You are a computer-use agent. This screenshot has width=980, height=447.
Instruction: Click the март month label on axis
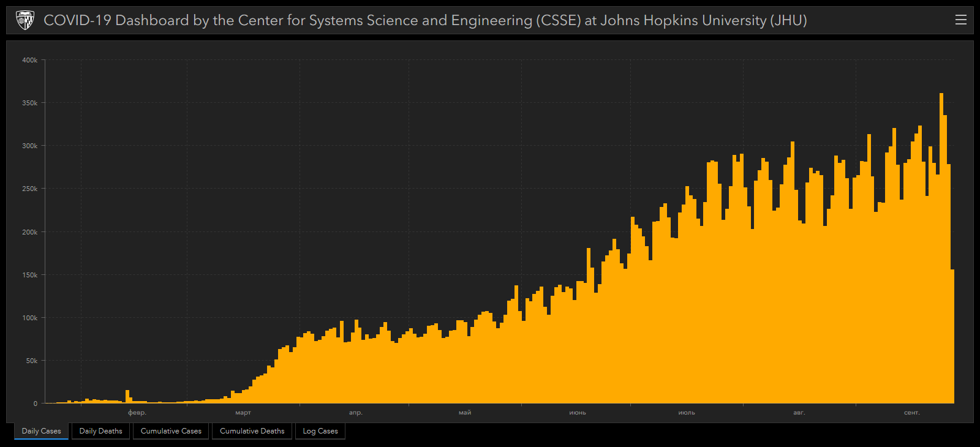(x=243, y=413)
